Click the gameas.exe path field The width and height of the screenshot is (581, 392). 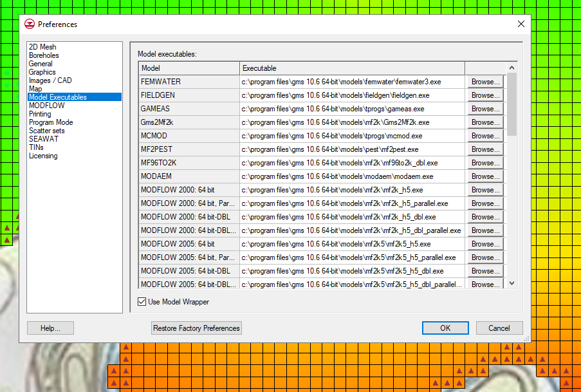353,109
